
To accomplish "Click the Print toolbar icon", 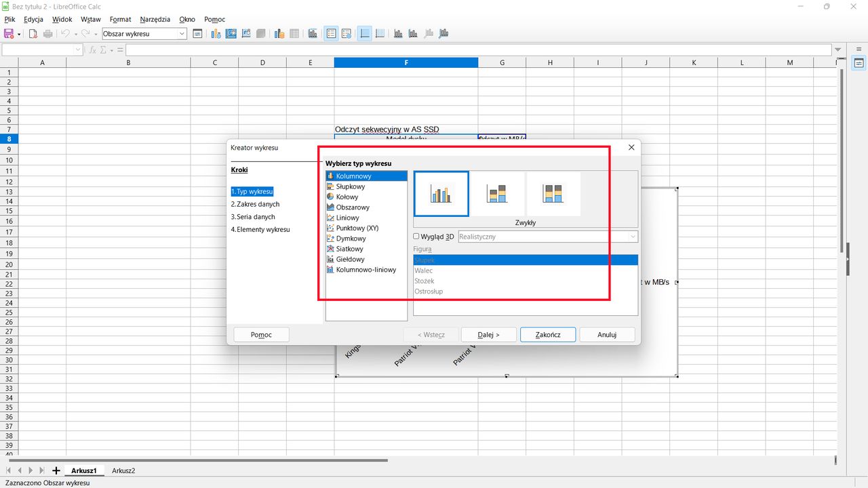I will 48,34.
